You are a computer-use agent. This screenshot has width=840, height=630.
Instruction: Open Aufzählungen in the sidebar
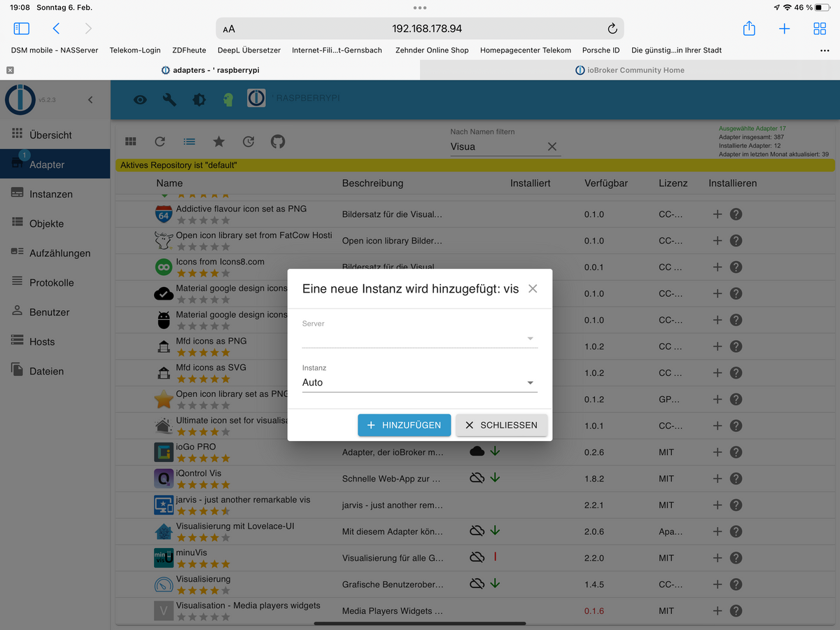(55, 253)
